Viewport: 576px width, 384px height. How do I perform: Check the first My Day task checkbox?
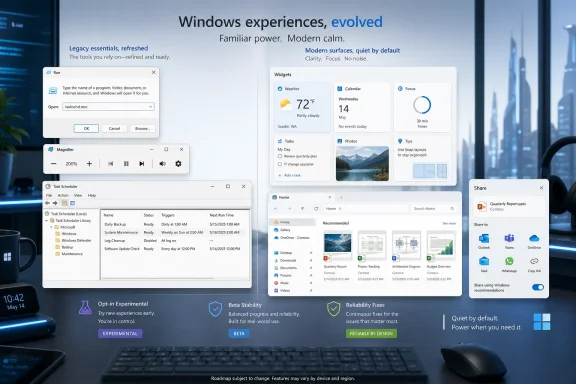pyautogui.click(x=280, y=156)
